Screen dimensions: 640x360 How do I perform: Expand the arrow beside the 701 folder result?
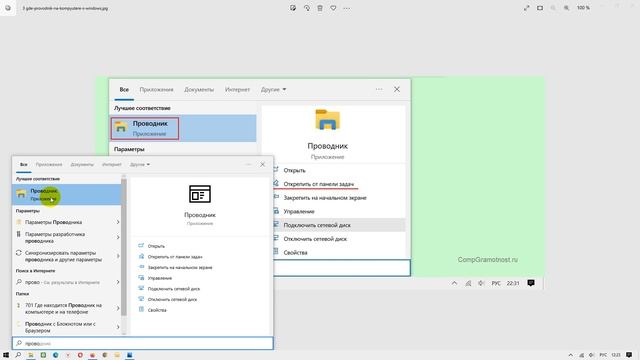coord(118,308)
